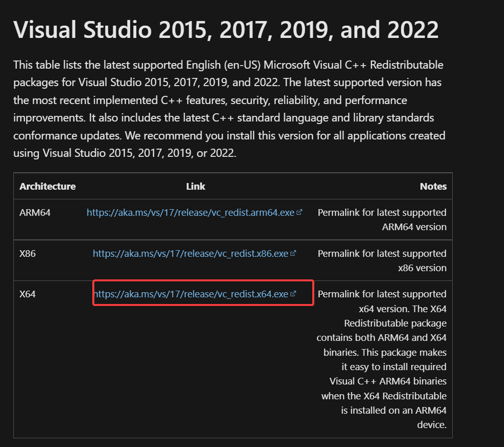Click the external-link icon beside the x86 URL
This screenshot has width=504, height=447.
293,252
